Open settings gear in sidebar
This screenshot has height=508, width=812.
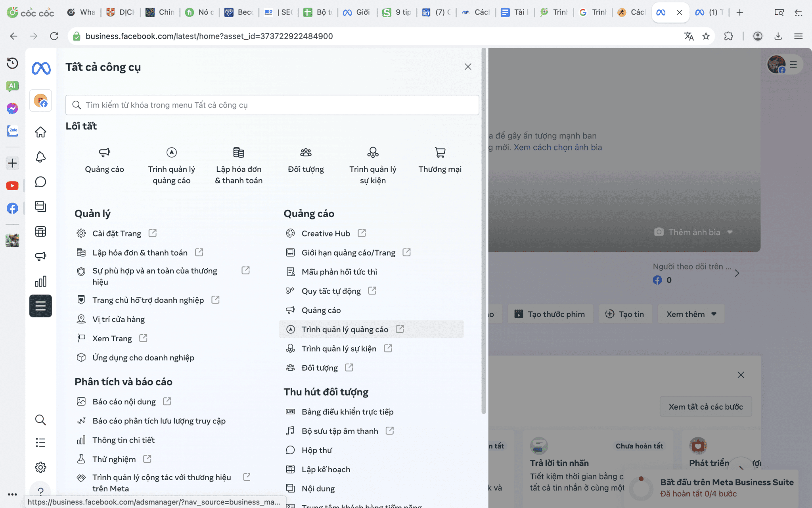coord(40,467)
